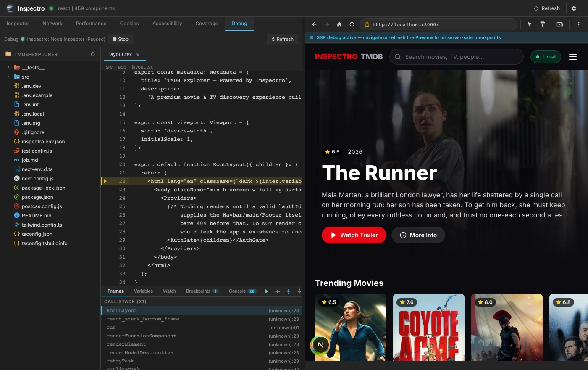Switch to the Inspector tab
Screen dimensions: 588x370
point(18,24)
